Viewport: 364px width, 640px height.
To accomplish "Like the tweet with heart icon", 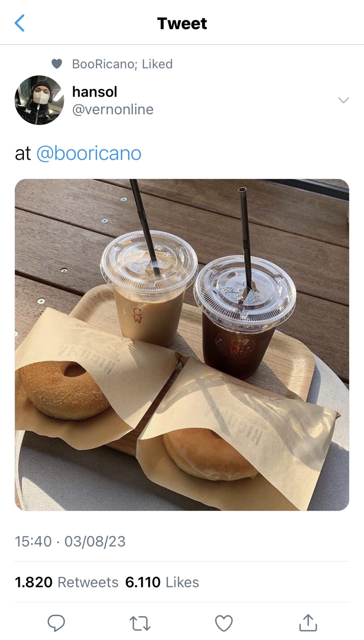I will [224, 623].
